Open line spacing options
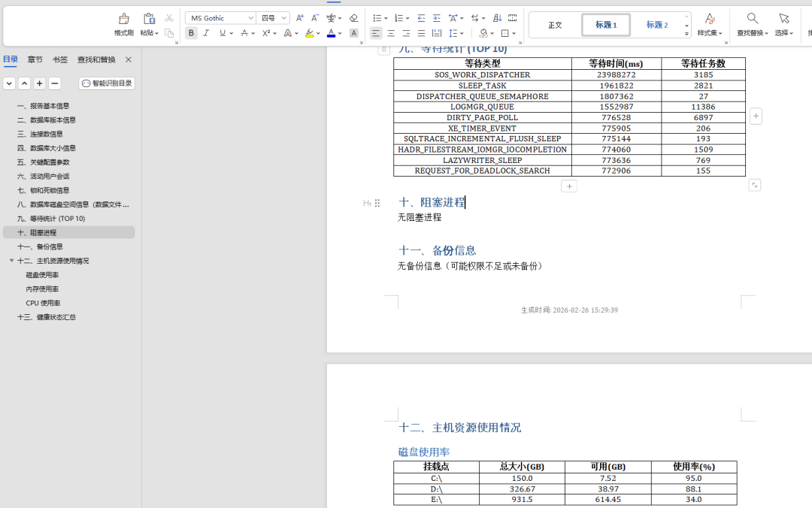Screen dimensions: 812x508 453,33
